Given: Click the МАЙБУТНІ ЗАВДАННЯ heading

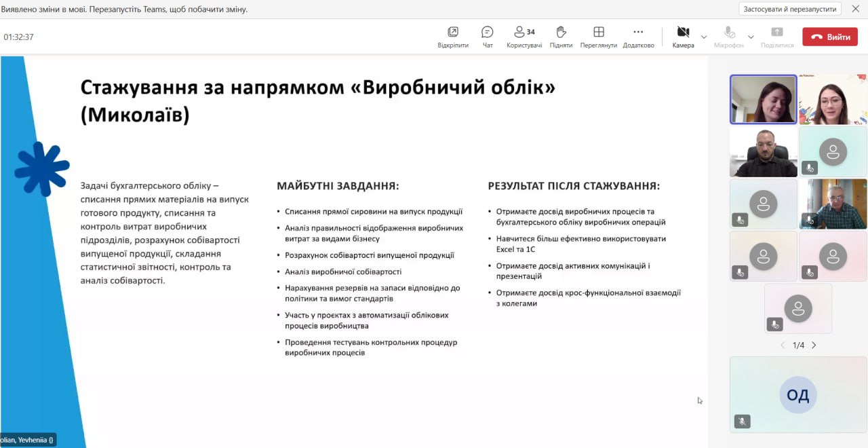Looking at the screenshot, I should coord(338,185).
